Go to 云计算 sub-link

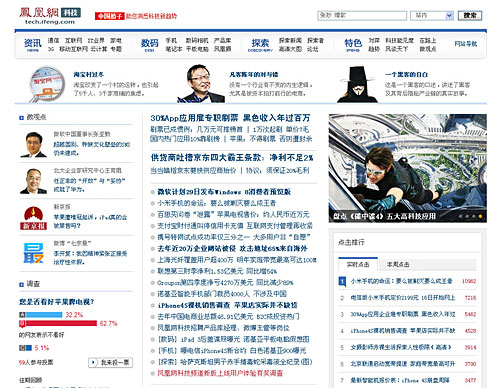pyautogui.click(x=99, y=49)
